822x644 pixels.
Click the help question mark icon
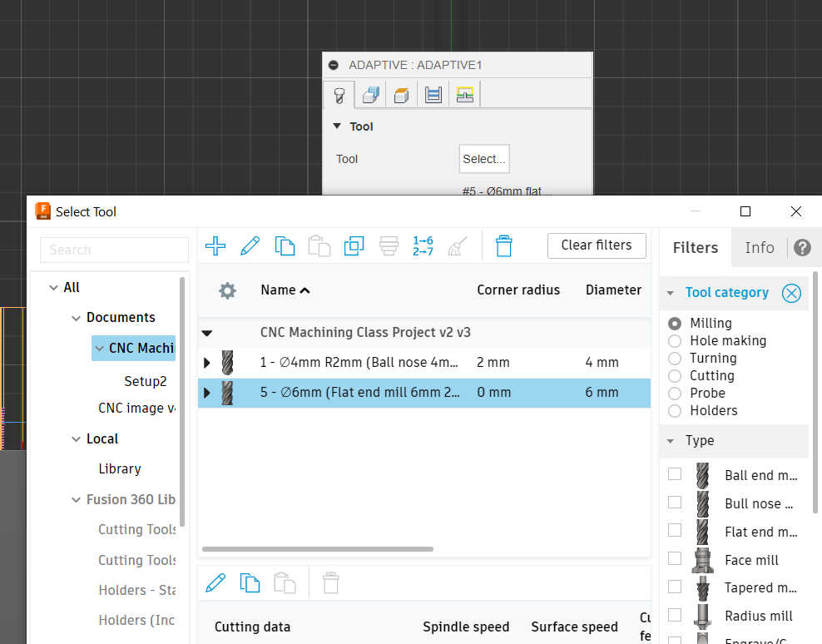pyautogui.click(x=801, y=247)
